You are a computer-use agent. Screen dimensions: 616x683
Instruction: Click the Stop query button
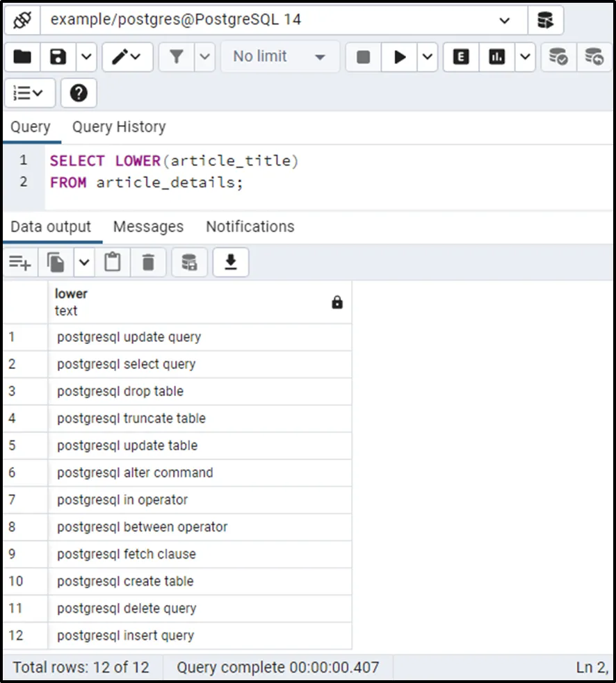363,57
